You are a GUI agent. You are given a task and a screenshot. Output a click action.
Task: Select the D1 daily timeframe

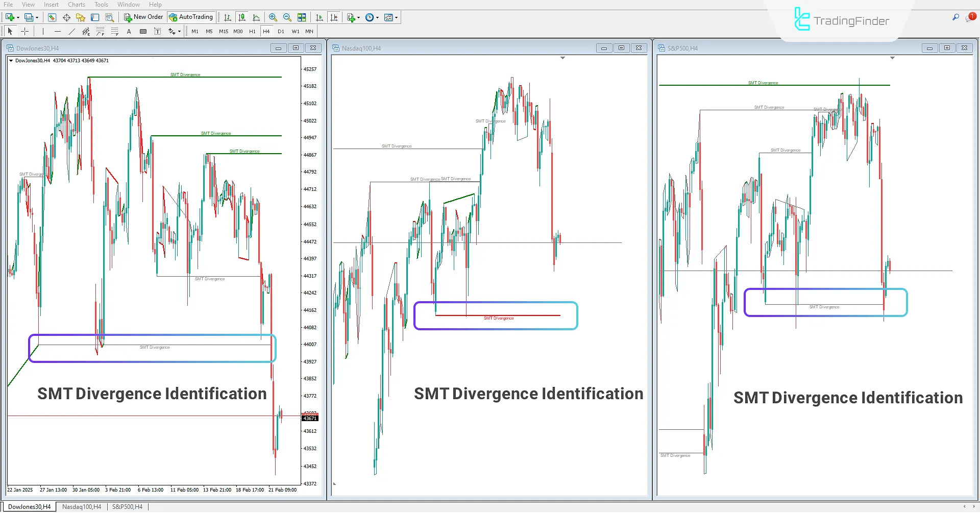point(281,31)
